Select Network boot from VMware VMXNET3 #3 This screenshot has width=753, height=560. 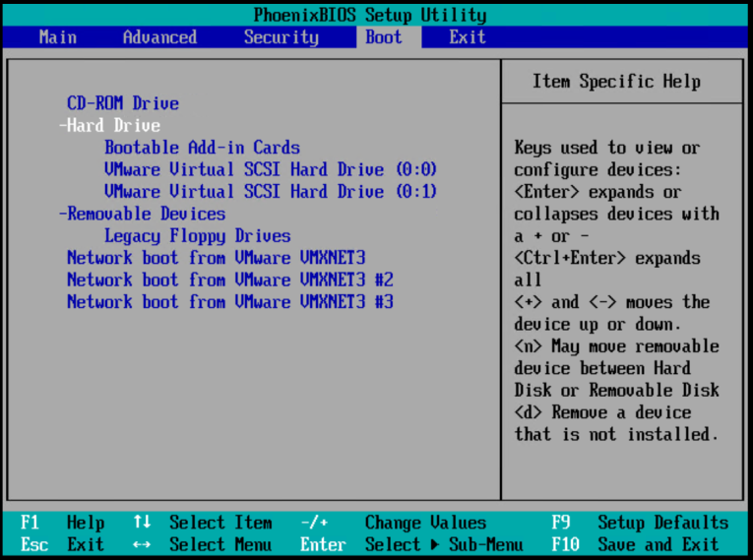tap(230, 302)
